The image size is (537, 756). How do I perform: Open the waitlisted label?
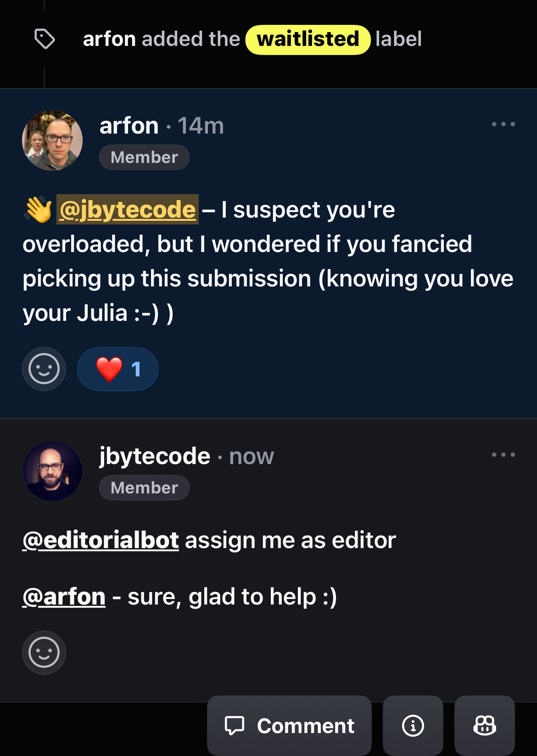308,39
